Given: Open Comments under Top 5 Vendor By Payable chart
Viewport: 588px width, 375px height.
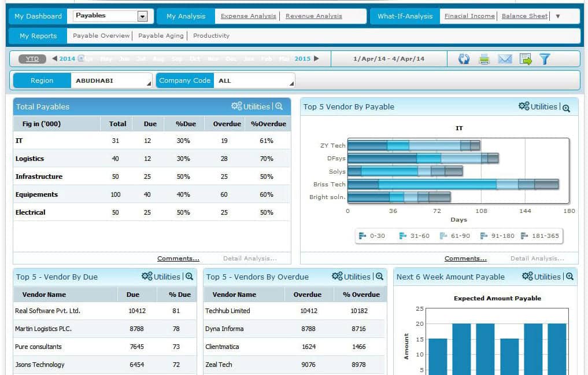Looking at the screenshot, I should tap(465, 258).
